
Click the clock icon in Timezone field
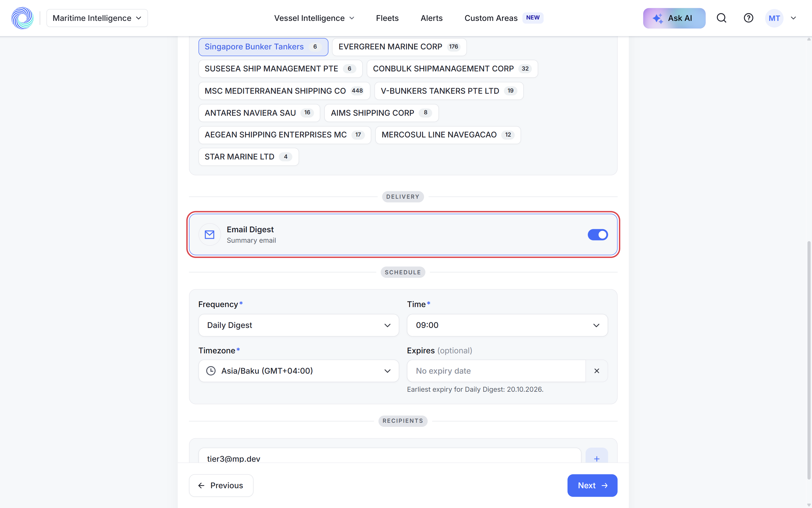(211, 371)
